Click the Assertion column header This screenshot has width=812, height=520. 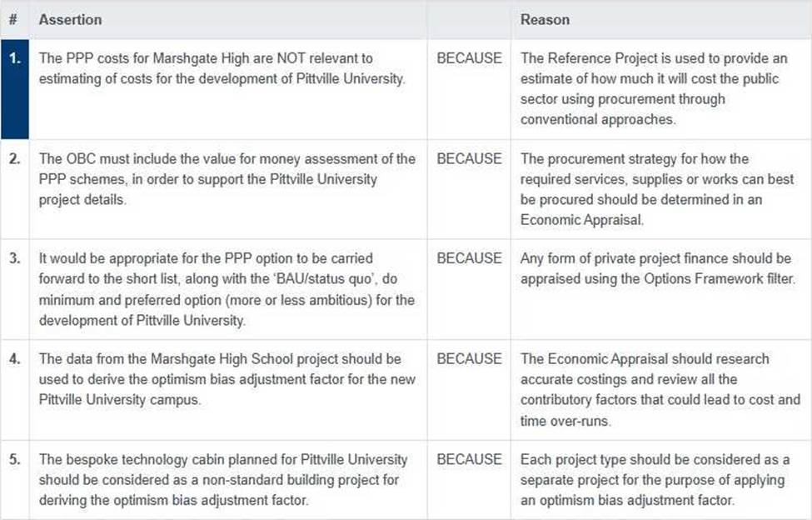click(x=70, y=19)
